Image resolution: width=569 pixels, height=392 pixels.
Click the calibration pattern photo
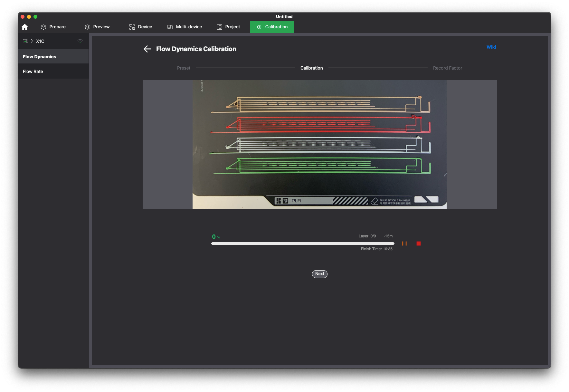[x=319, y=145]
